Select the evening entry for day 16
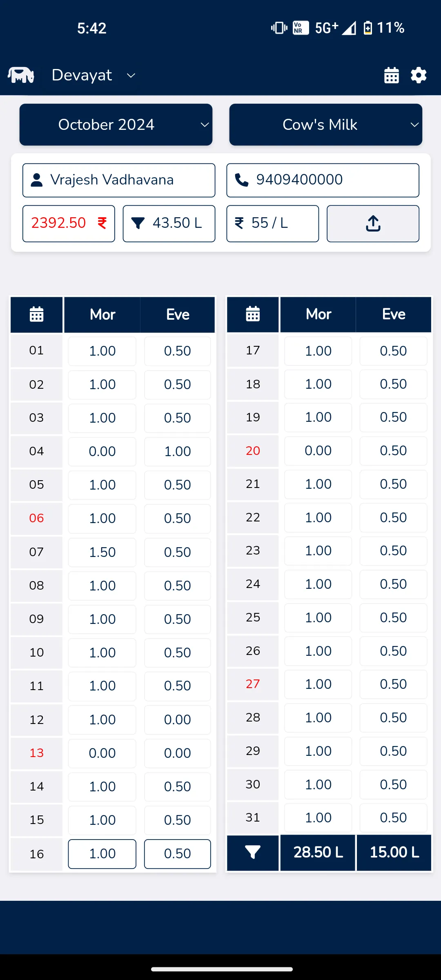 pos(178,854)
